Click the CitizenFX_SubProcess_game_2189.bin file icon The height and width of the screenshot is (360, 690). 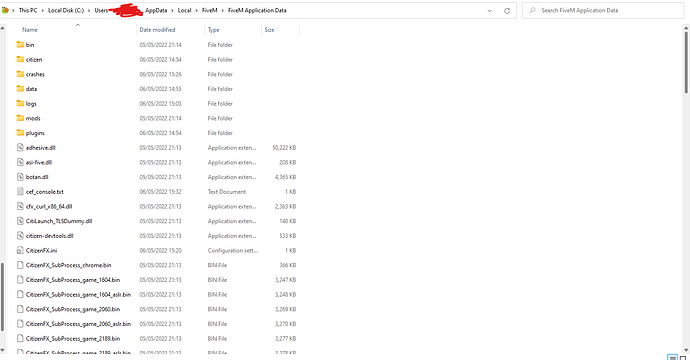click(x=20, y=338)
